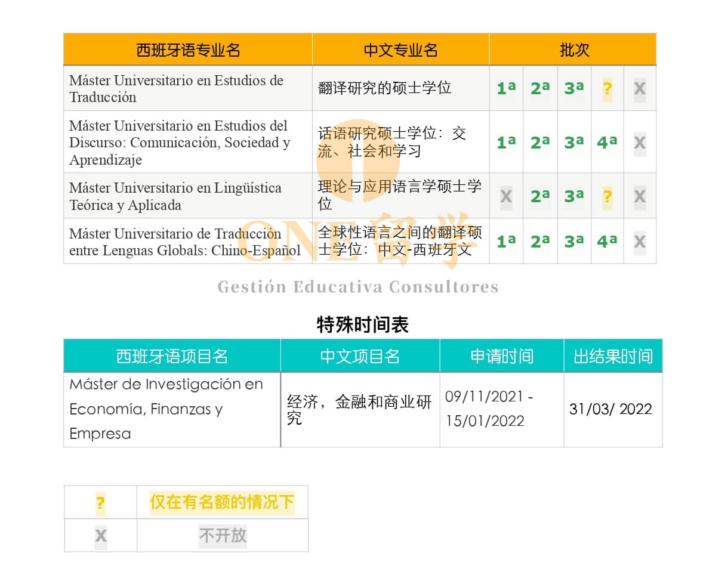Click the '西班牙语专业名' column header
This screenshot has height=572, width=728.
[188, 50]
